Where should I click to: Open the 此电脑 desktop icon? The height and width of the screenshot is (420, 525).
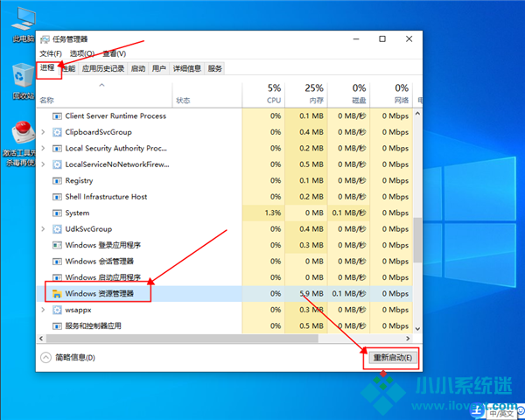pyautogui.click(x=24, y=19)
